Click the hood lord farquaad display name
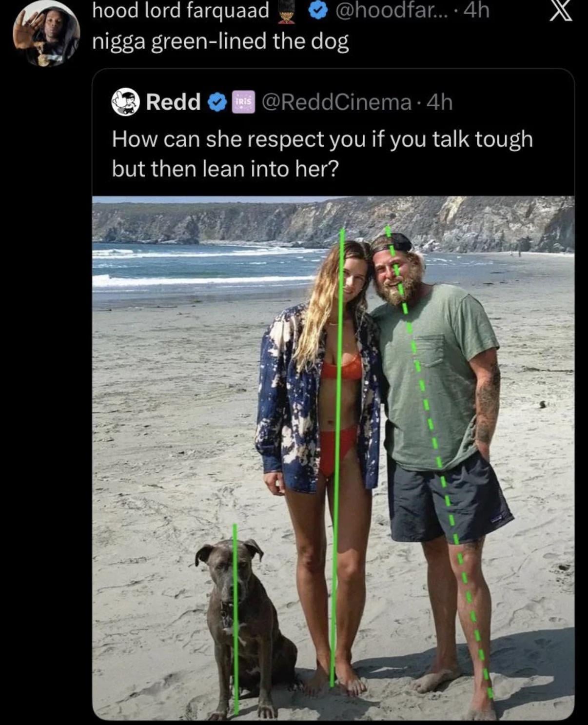This screenshot has height=725, width=588. [x=180, y=11]
